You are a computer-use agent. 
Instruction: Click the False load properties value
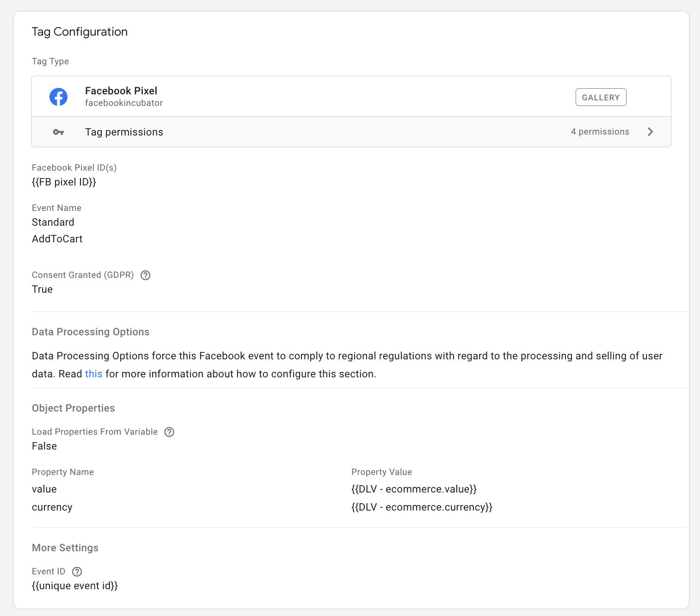44,446
